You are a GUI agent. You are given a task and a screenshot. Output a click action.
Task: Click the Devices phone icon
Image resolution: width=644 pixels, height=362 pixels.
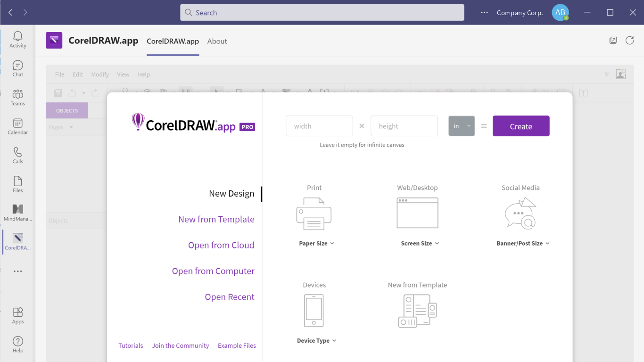[x=314, y=311]
